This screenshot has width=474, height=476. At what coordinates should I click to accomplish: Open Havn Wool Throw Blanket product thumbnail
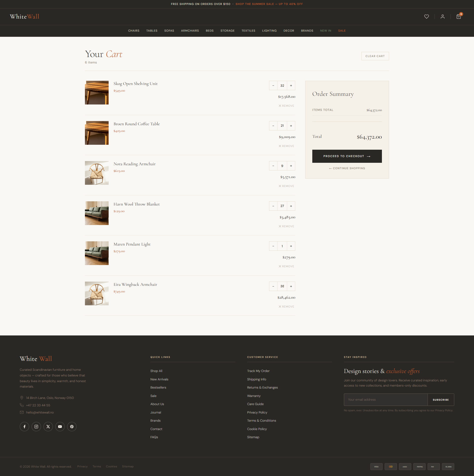(97, 213)
